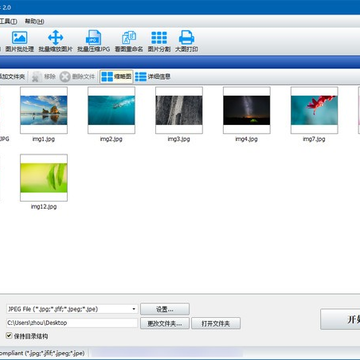Open the 帮助(H) help menu
The image size is (360, 360).
point(34,21)
